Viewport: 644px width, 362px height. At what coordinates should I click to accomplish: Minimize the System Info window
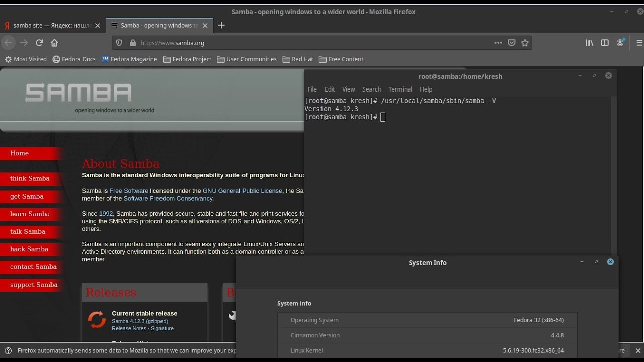[582, 262]
